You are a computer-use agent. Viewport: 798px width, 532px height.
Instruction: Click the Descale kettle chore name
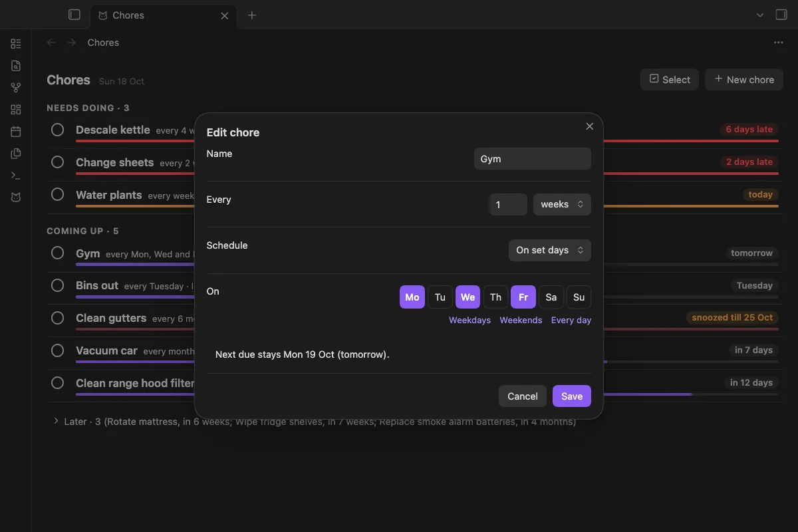point(113,130)
